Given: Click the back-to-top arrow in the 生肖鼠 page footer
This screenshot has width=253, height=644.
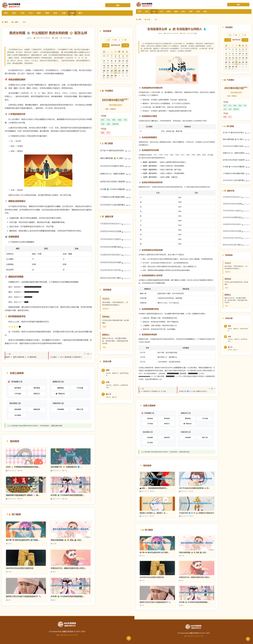Looking at the screenshot, I should pos(248,639).
